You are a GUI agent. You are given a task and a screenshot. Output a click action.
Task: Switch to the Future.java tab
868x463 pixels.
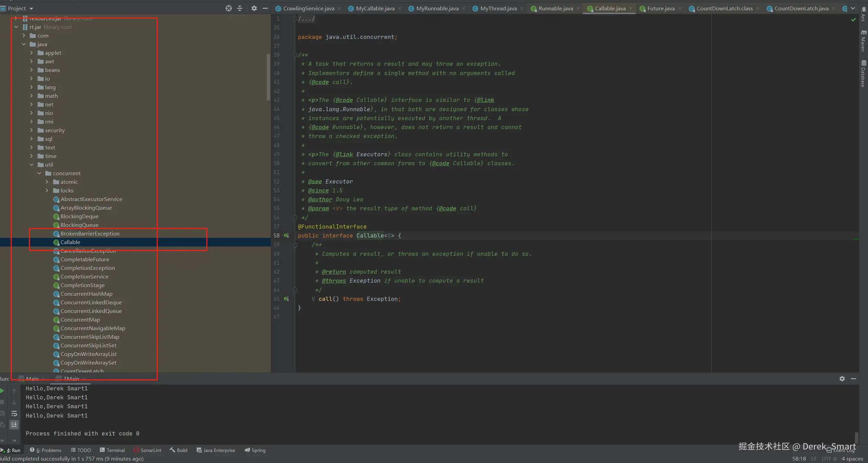pyautogui.click(x=660, y=8)
